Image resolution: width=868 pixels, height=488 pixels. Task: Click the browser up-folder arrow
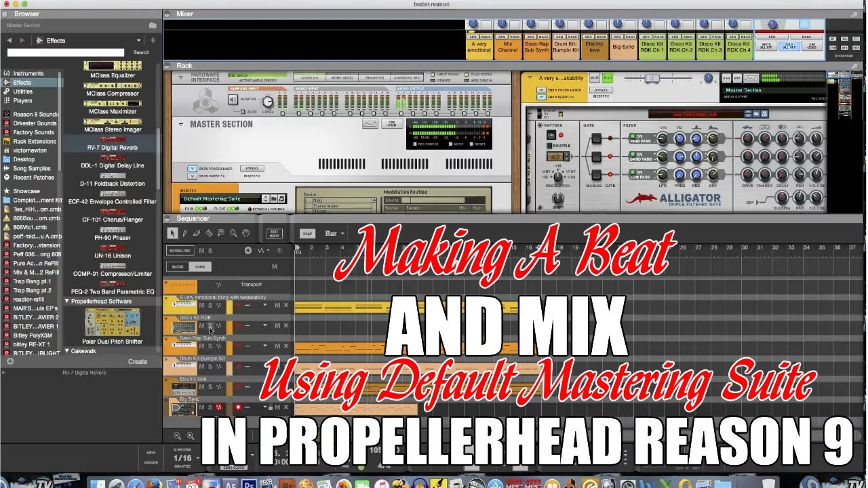click(x=153, y=41)
